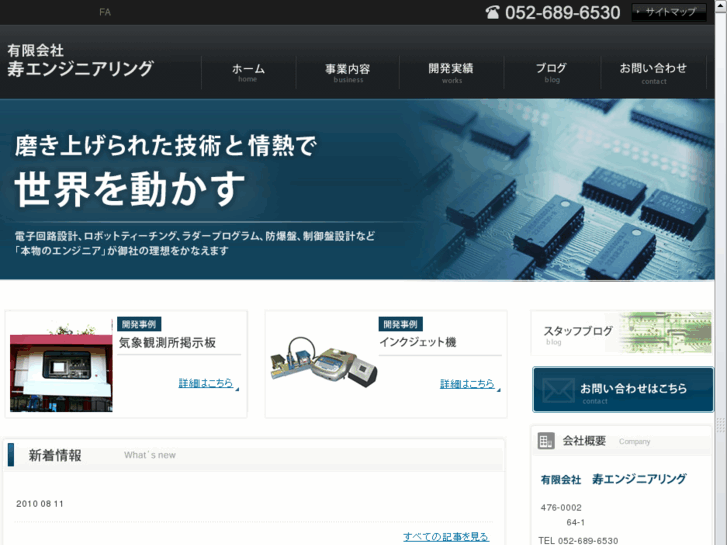Open the お問い合わせ contact menu item
The image size is (727, 545).
[x=653, y=72]
